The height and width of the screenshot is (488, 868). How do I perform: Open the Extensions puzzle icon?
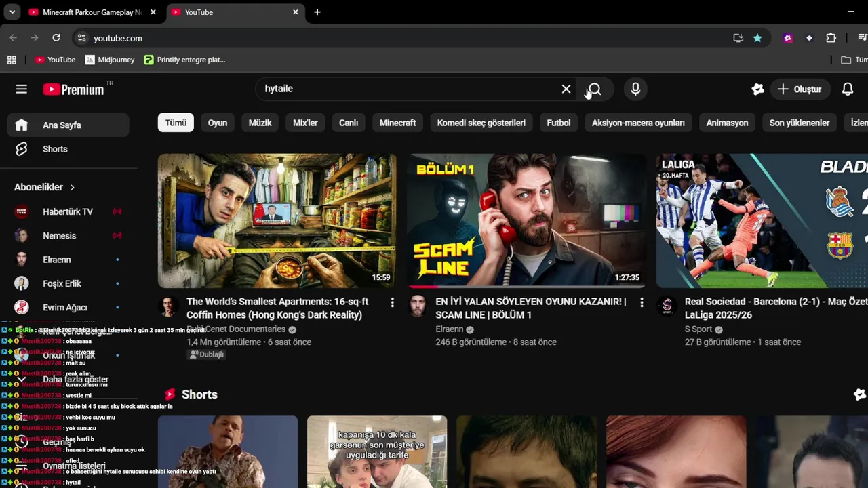point(831,38)
